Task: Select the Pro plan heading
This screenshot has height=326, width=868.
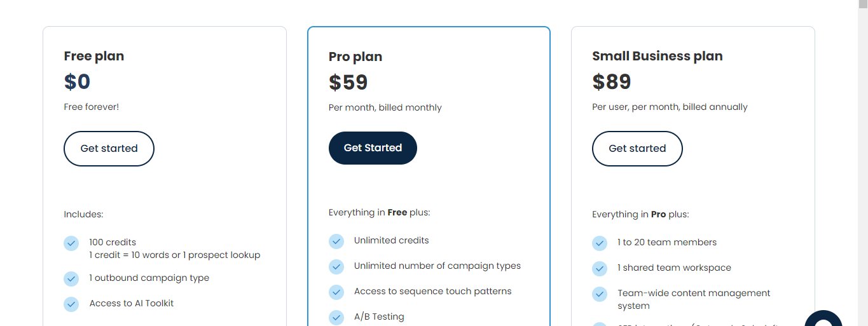Action: click(x=355, y=57)
